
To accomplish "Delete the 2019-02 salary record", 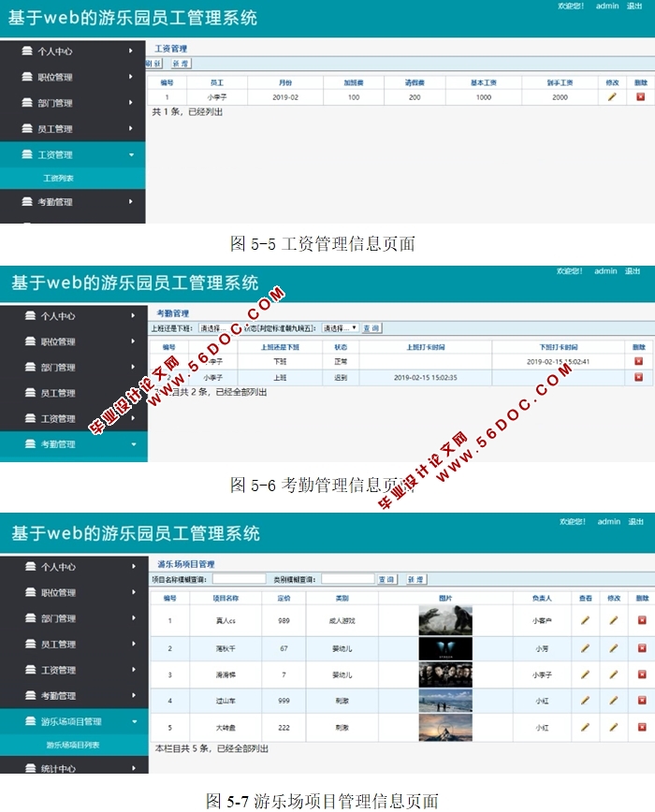I will [640, 96].
